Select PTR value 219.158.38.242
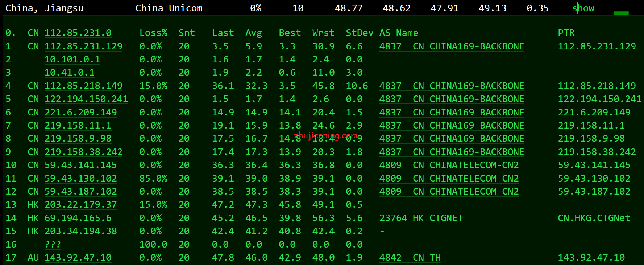Viewport: 644px width, 265px height. 597,152
